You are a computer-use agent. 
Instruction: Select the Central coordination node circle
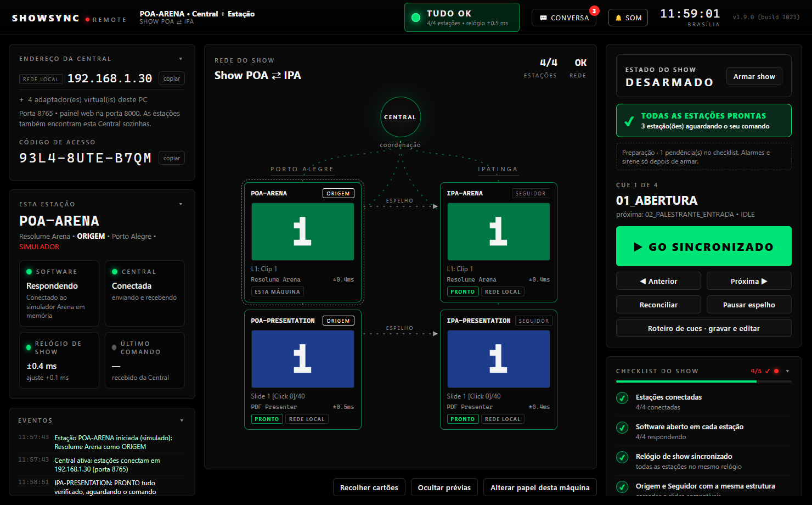(x=401, y=117)
